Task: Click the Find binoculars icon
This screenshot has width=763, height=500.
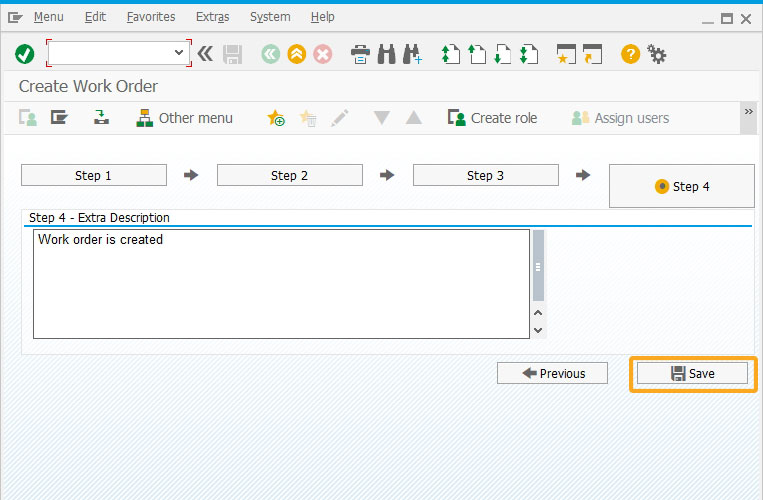Action: [x=386, y=54]
